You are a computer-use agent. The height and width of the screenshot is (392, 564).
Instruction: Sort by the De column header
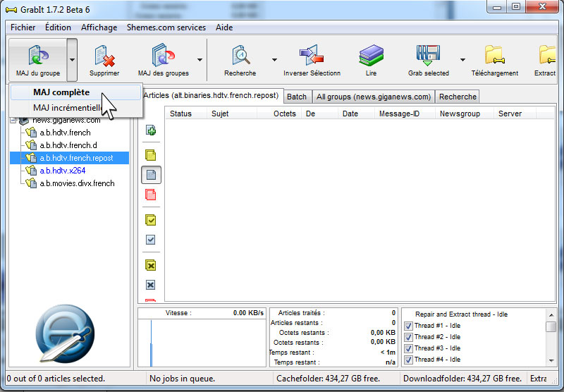click(x=320, y=114)
